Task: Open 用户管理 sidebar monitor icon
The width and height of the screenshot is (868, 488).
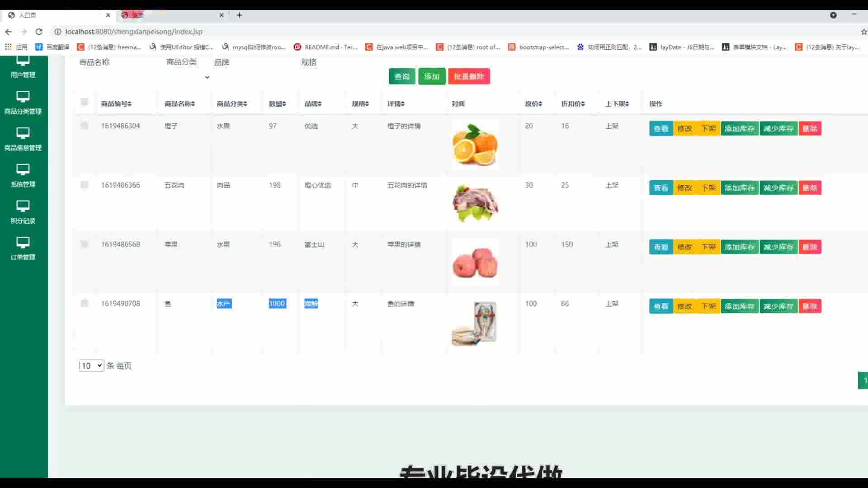Action: point(23,61)
